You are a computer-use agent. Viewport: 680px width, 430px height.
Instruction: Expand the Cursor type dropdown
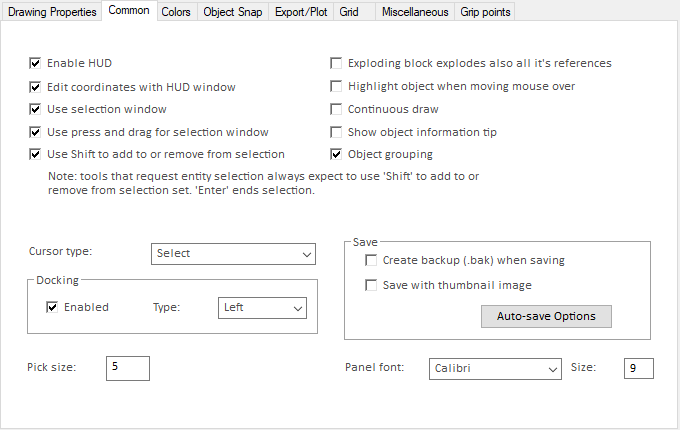[x=234, y=254]
